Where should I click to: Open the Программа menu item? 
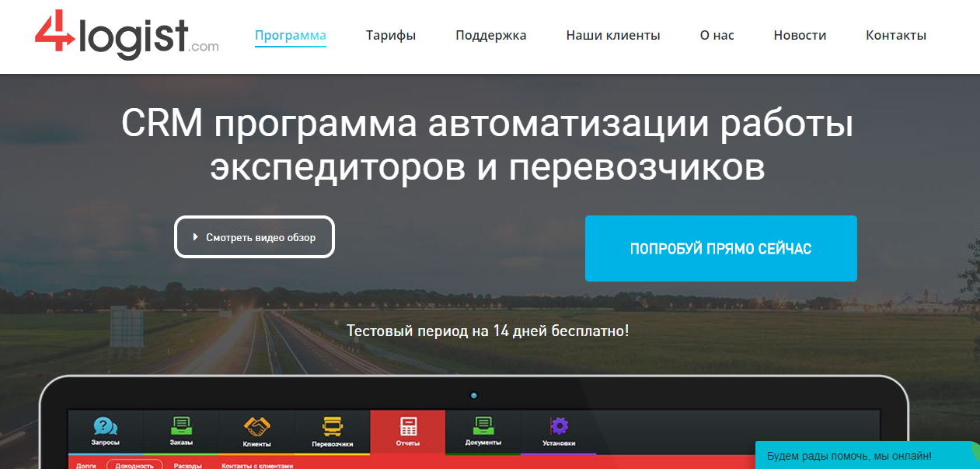point(291,35)
